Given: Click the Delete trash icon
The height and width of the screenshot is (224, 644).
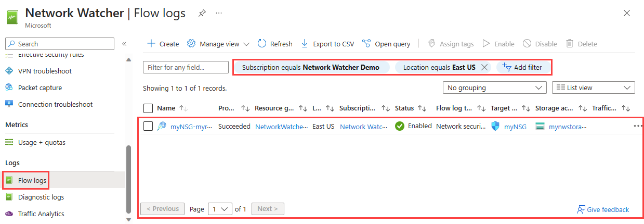Looking at the screenshot, I should [x=570, y=44].
